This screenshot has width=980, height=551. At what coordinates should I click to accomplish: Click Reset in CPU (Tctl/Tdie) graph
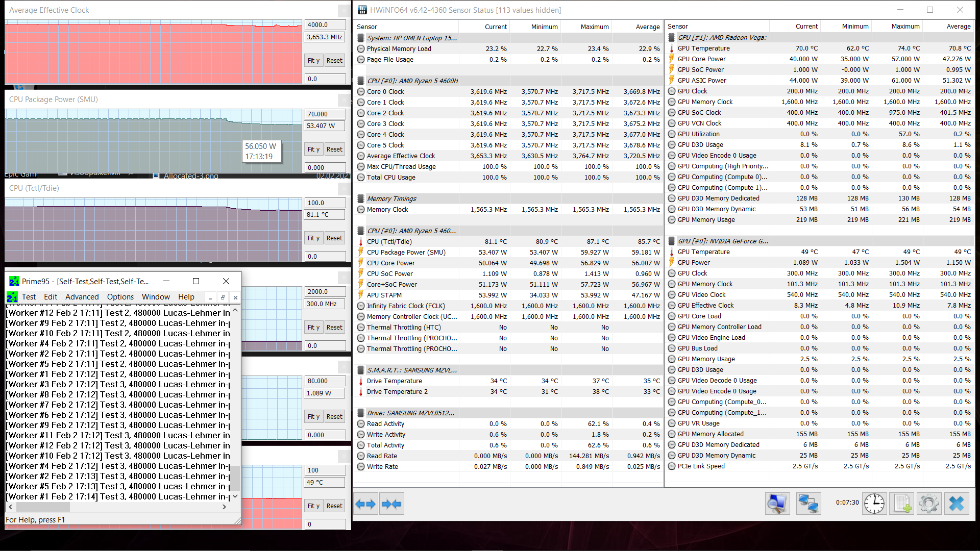(334, 238)
